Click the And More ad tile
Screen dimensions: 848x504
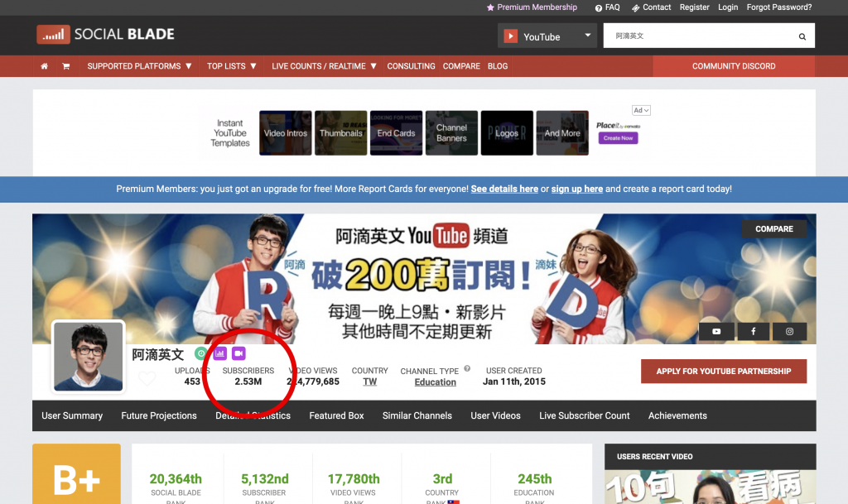coord(562,133)
